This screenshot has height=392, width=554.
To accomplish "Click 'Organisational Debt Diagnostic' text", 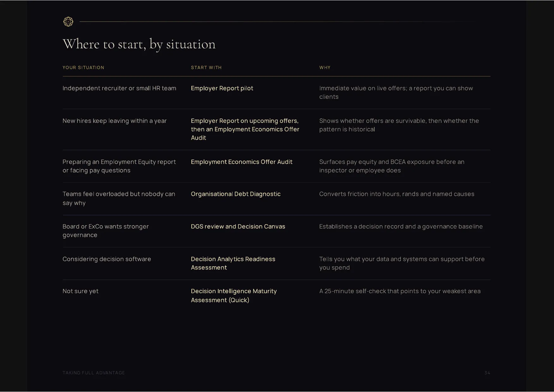I will click(236, 194).
